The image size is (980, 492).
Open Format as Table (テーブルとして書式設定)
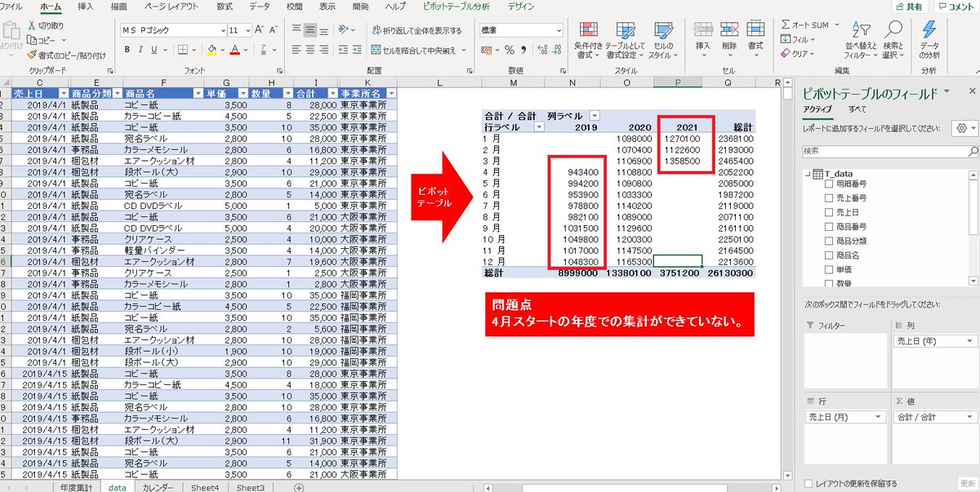click(x=625, y=39)
